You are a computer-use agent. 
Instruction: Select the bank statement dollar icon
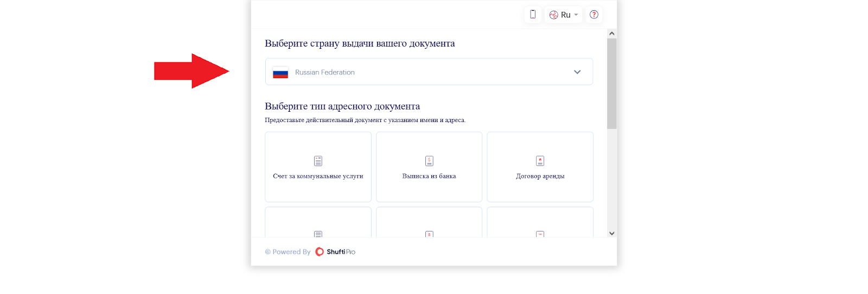pyautogui.click(x=429, y=161)
